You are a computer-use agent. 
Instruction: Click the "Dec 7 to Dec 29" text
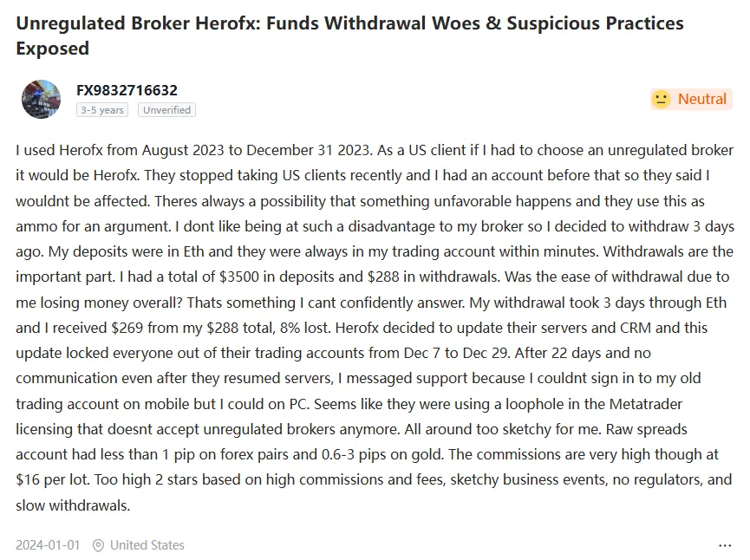click(456, 353)
